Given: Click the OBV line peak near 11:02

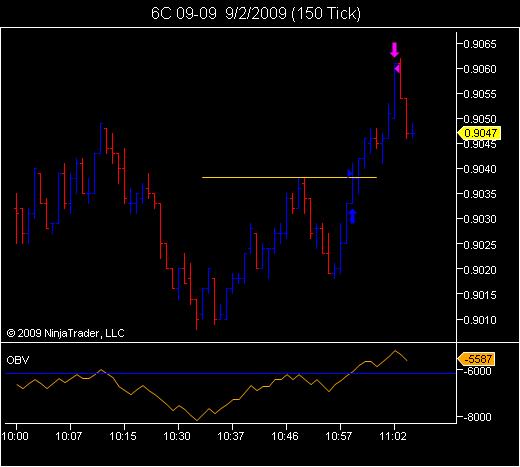Looking at the screenshot, I should point(395,351).
